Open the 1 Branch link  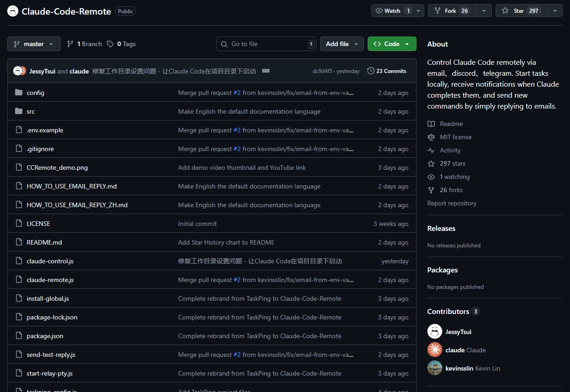pos(84,44)
